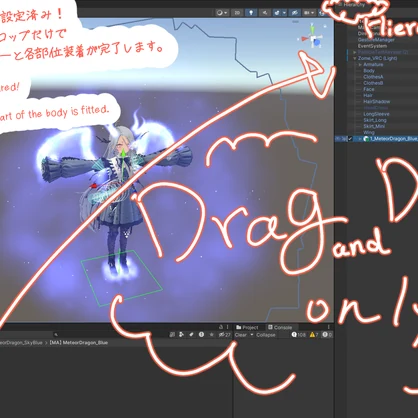The image size is (418, 418).
Task: Select Hair in the Hierarchy
Action: pyautogui.click(x=368, y=95)
